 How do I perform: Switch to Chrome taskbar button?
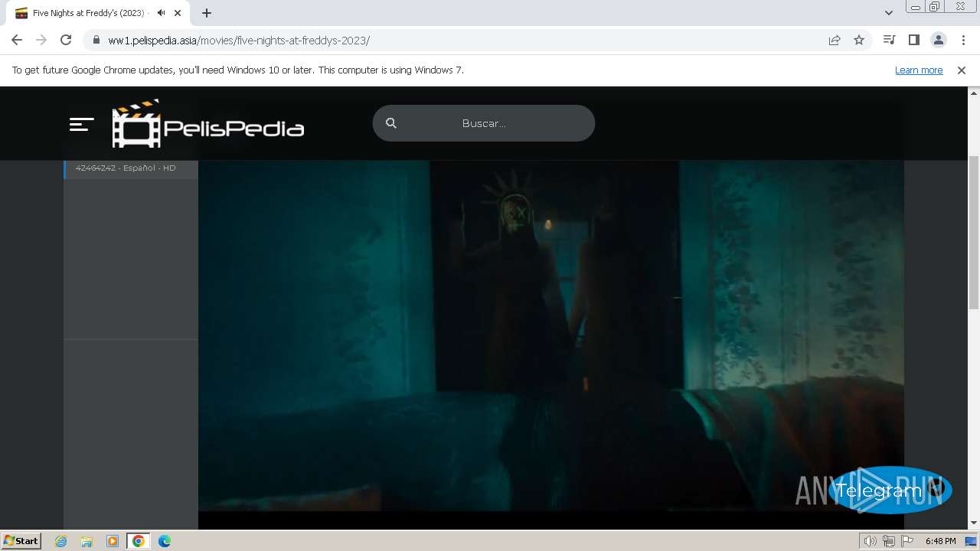click(x=139, y=541)
